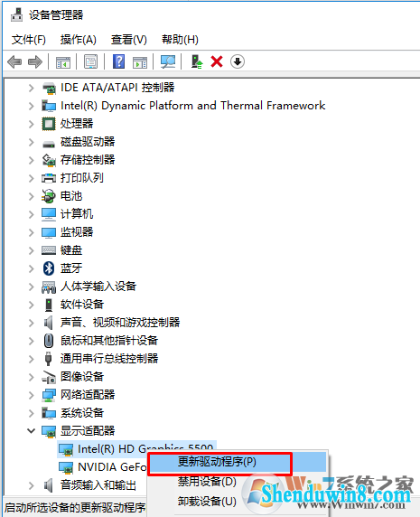Viewport: 420px width, 517px height.
Task: Expand the 蓝牙 Bluetooth category
Action: coord(32,268)
